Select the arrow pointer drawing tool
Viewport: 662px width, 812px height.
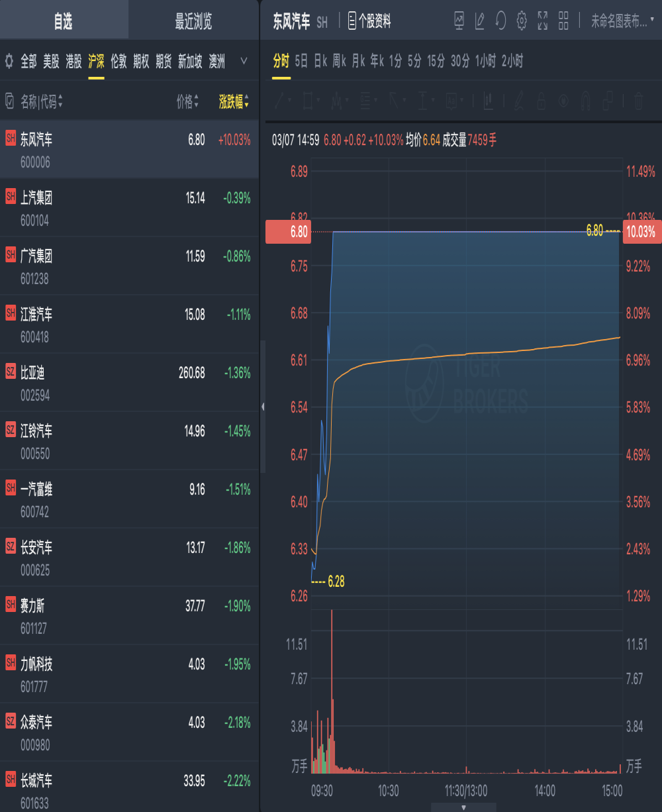394,101
